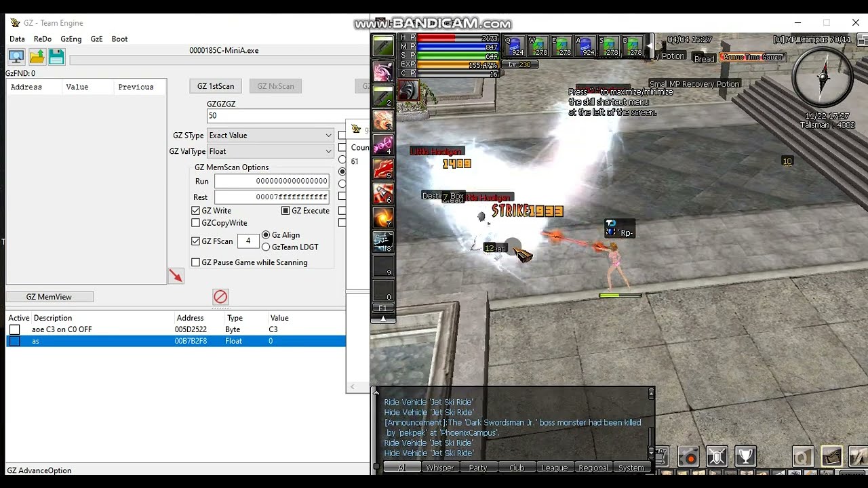Select the GzTeam LDGT radio button
This screenshot has width=868, height=488.
(x=266, y=247)
